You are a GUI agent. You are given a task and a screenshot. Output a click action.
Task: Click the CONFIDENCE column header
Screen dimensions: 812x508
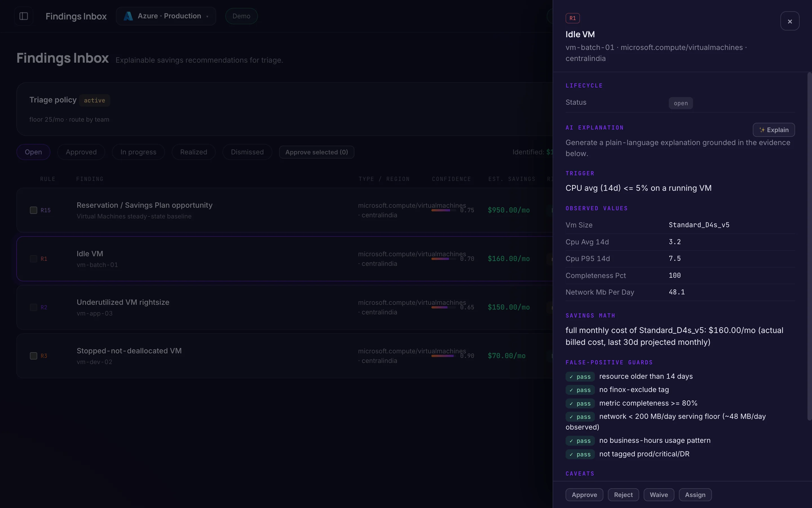[451, 179]
